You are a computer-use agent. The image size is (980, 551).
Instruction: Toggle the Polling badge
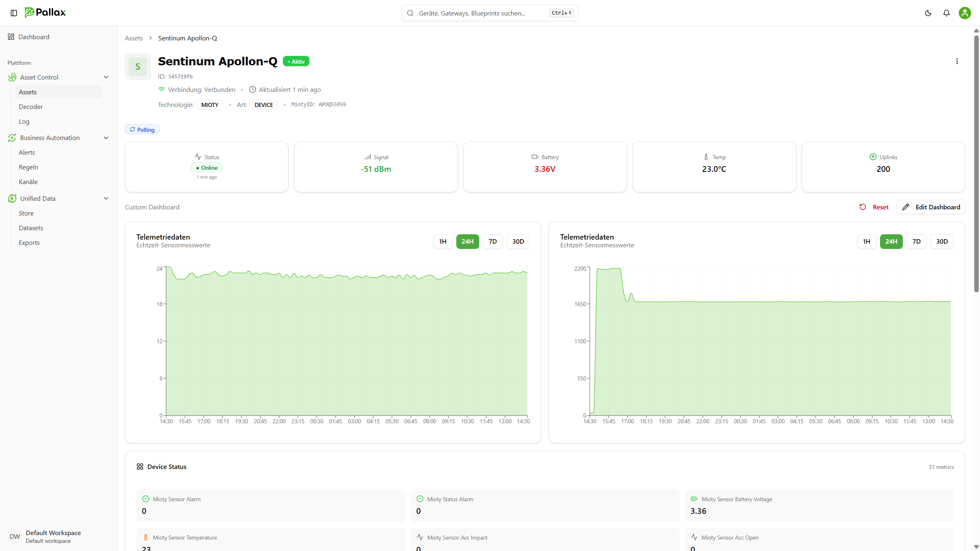142,129
